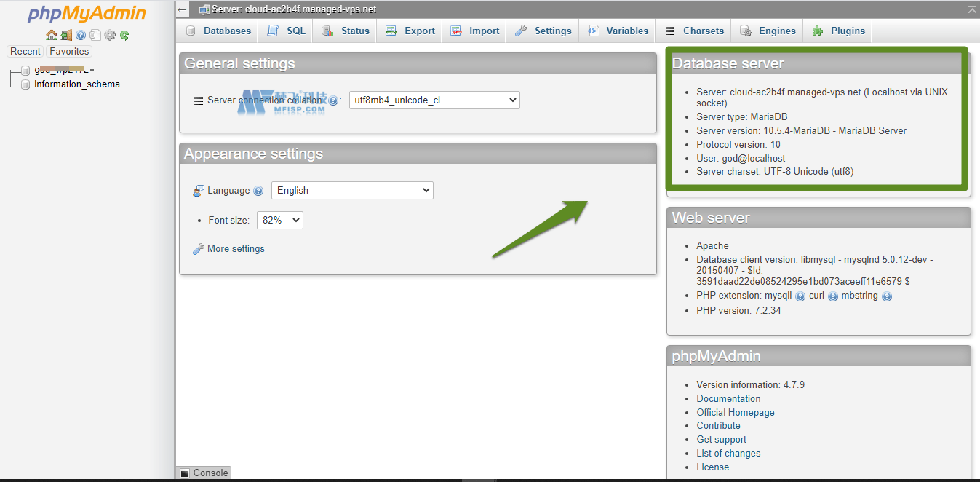Open the List of changes link
This screenshot has width=980, height=482.
pos(728,453)
